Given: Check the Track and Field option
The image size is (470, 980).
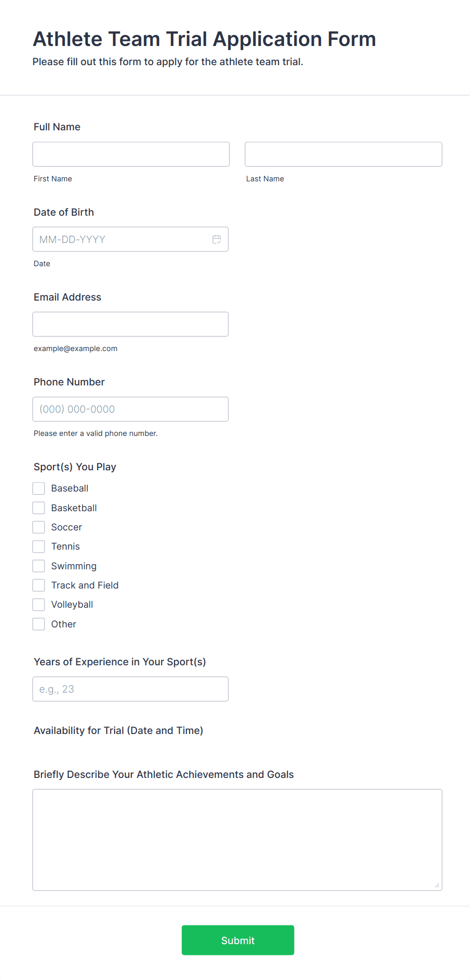Looking at the screenshot, I should [39, 585].
